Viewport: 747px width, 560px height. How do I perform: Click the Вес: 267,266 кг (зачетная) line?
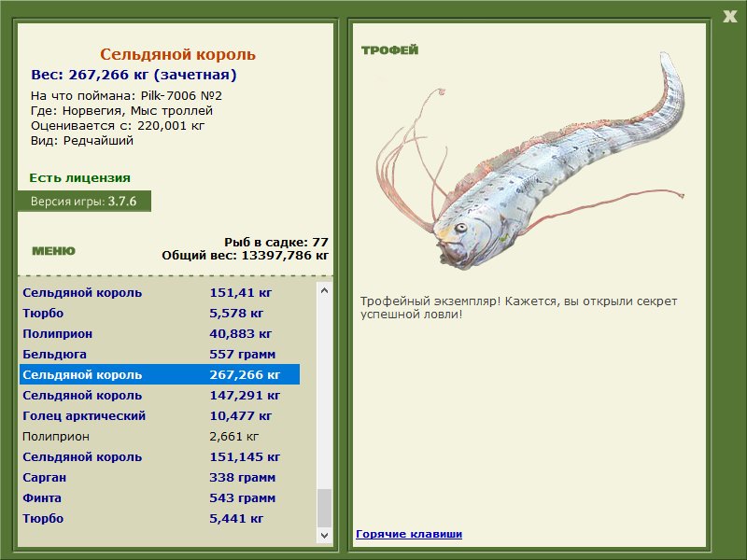coord(134,75)
